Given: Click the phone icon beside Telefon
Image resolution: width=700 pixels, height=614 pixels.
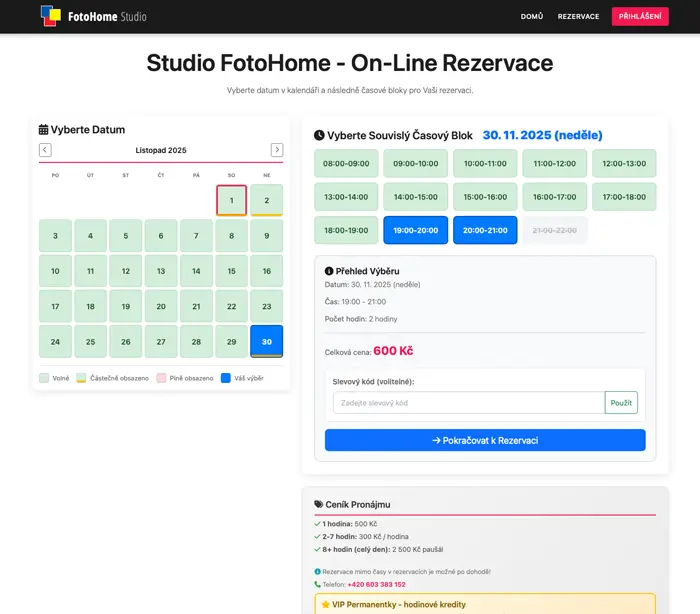Looking at the screenshot, I should (x=317, y=585).
